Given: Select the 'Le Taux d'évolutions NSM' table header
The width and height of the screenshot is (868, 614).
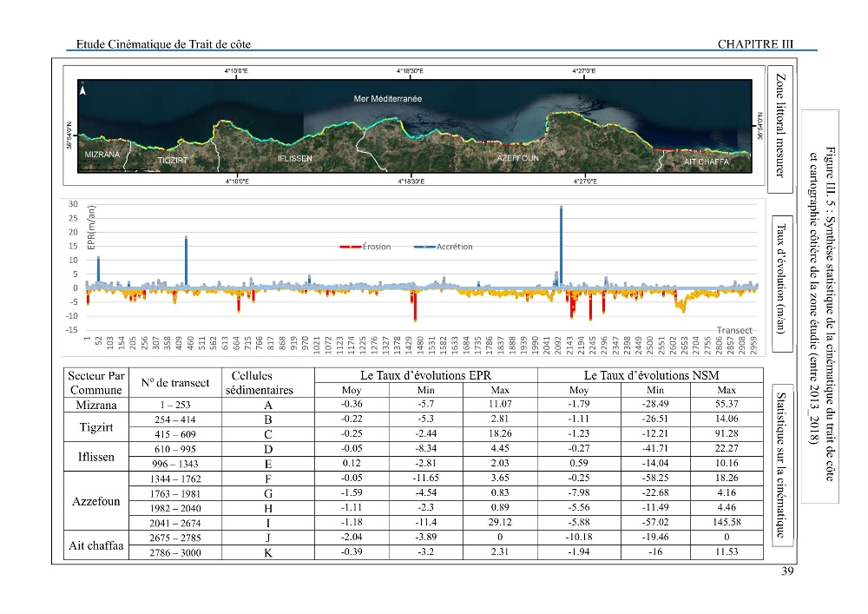Looking at the screenshot, I should [x=651, y=375].
